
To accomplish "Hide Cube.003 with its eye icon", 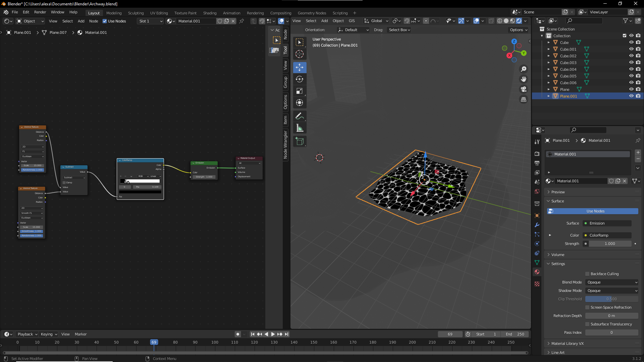I will (x=631, y=63).
